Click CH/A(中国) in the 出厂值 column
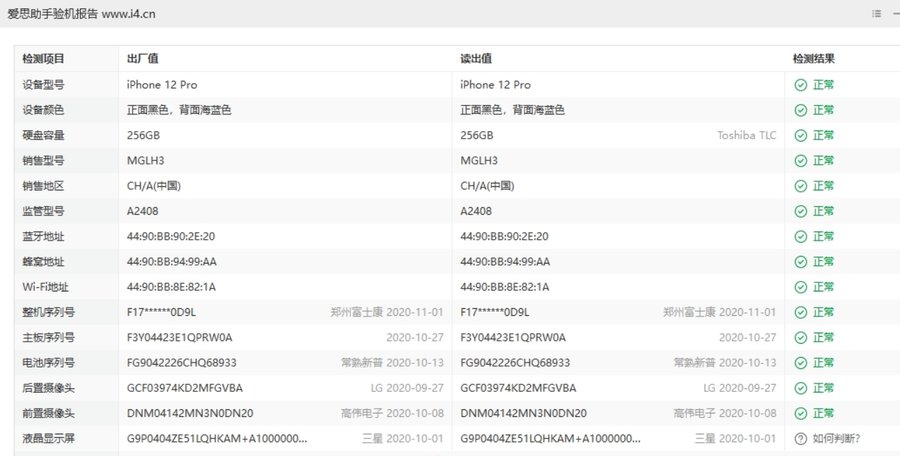The height and width of the screenshot is (456, 900). (154, 186)
